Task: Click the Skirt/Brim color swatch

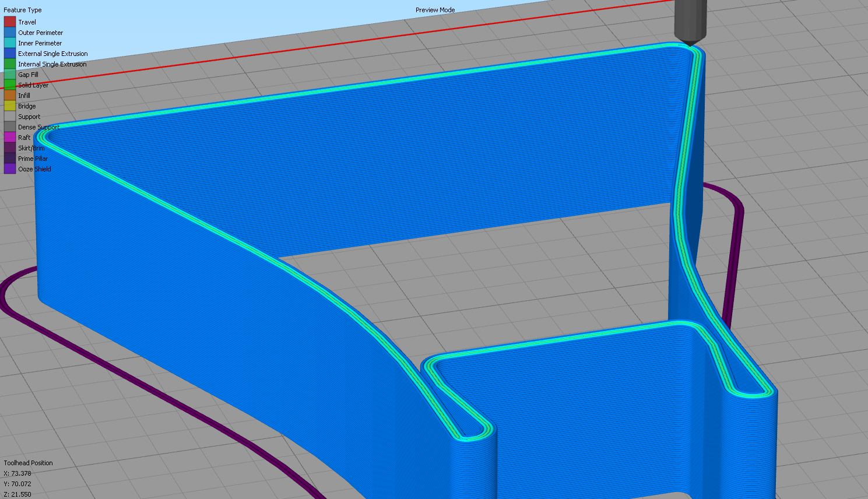Action: tap(10, 148)
